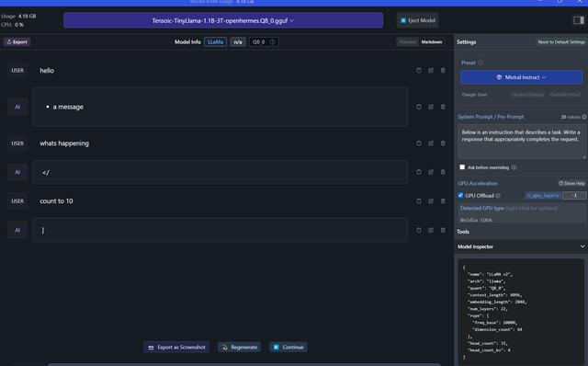This screenshot has width=588, height=366.
Task: Click Export as Screenshot
Action: coord(176,348)
